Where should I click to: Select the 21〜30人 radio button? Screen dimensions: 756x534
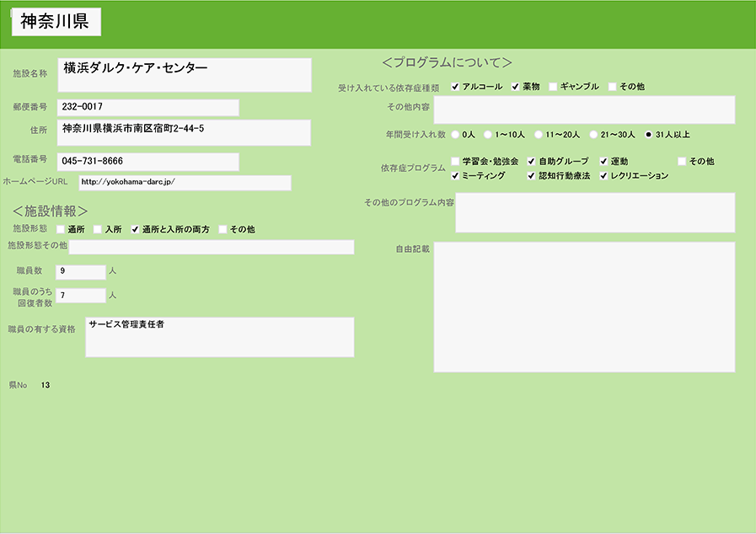593,134
